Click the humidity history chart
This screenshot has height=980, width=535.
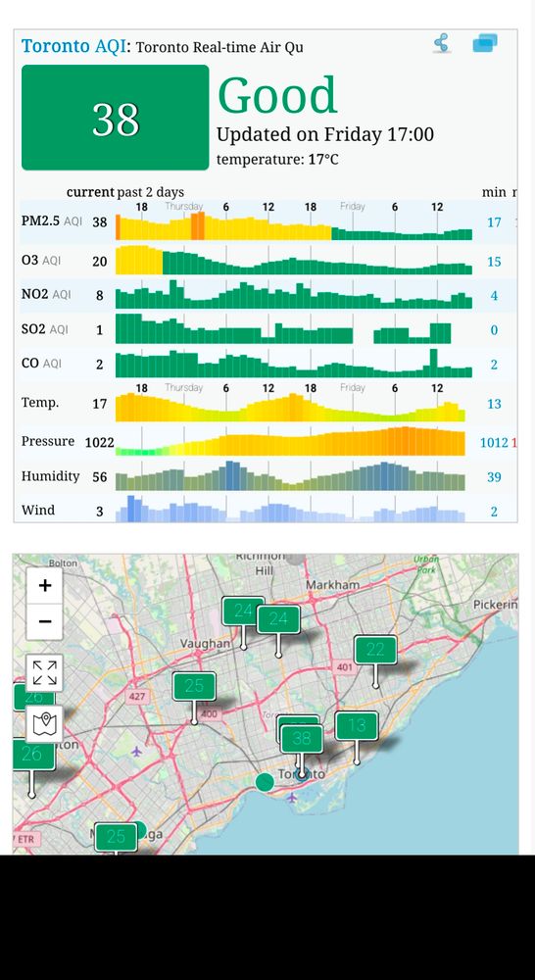291,475
